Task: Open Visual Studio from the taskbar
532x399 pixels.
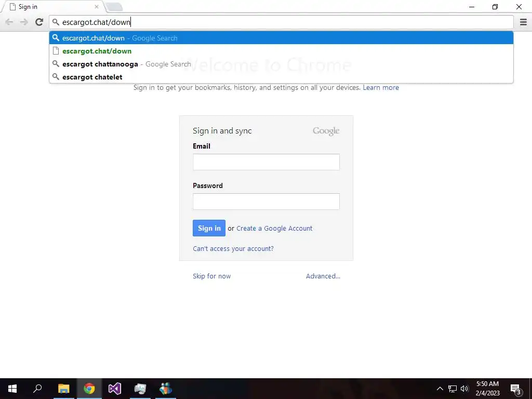Action: 115,389
